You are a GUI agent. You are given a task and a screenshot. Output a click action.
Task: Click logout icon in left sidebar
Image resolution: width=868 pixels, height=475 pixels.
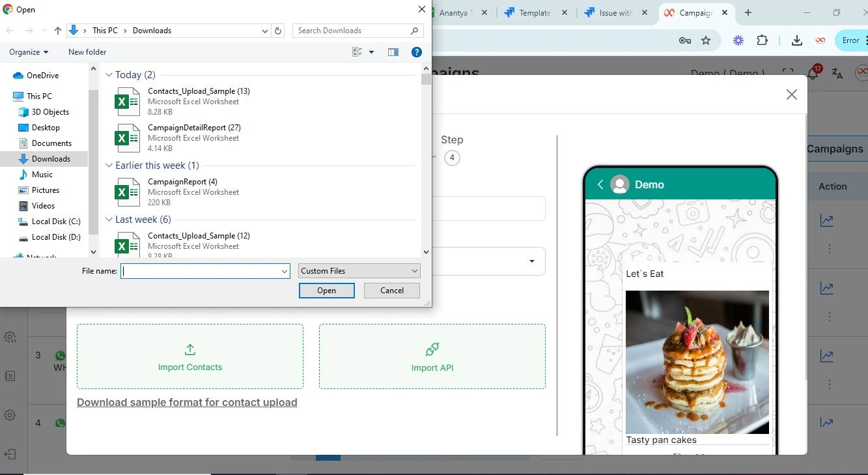[10, 453]
